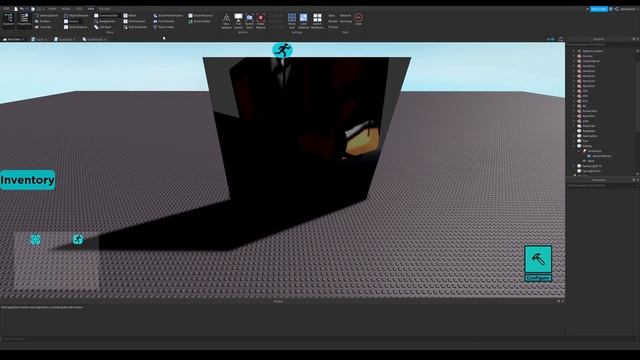
Task: Take a Screen Shot
Action: [x=249, y=21]
